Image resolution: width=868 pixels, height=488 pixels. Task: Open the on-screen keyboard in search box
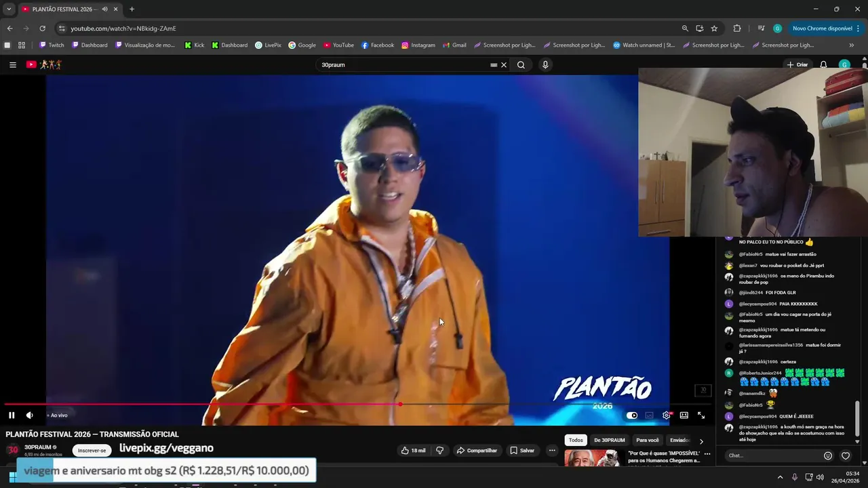(494, 65)
